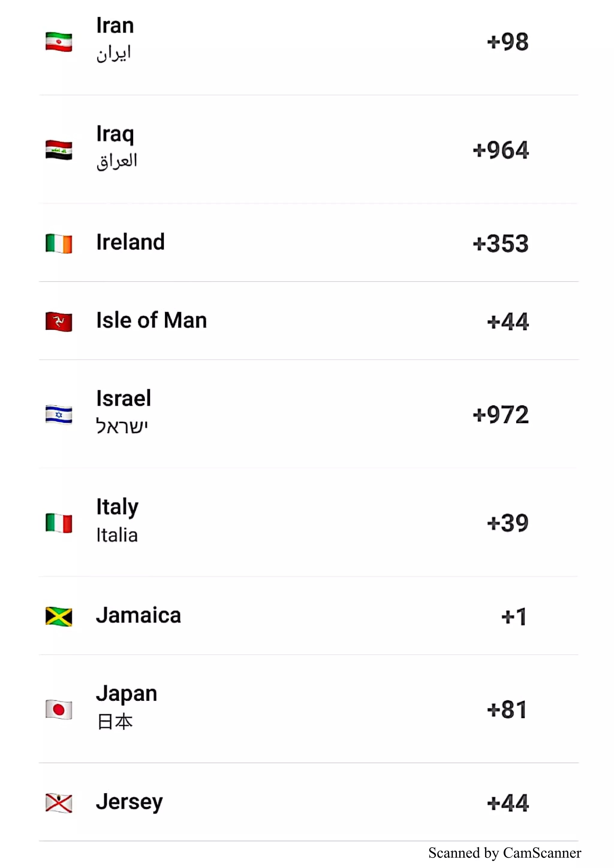Tap the Jamaica flag icon
614x868 pixels.
click(x=59, y=617)
